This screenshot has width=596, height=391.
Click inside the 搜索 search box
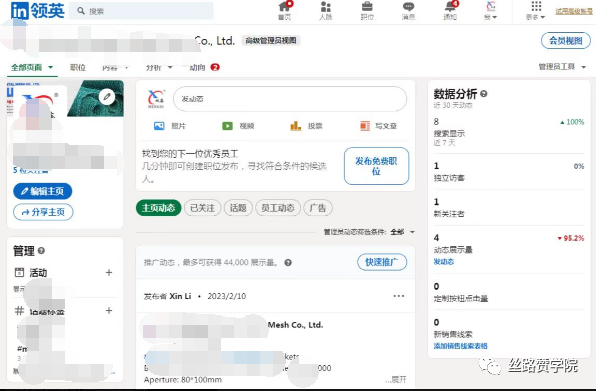pos(141,11)
